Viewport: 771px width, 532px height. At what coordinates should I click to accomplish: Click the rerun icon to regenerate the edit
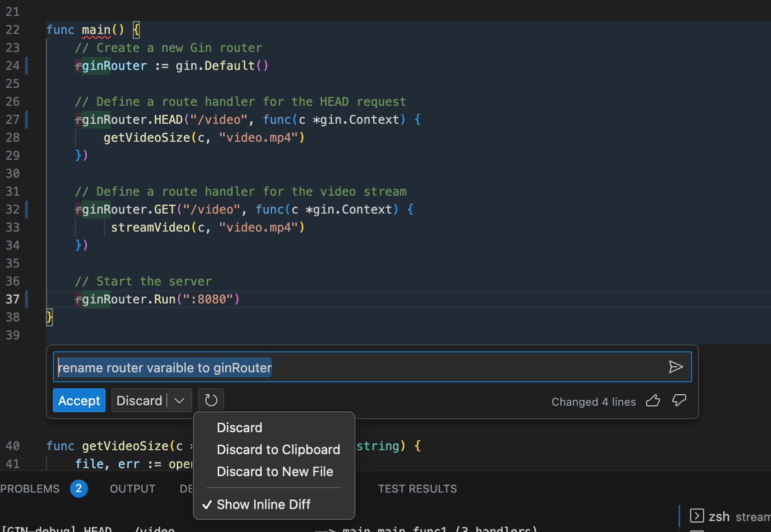point(211,400)
